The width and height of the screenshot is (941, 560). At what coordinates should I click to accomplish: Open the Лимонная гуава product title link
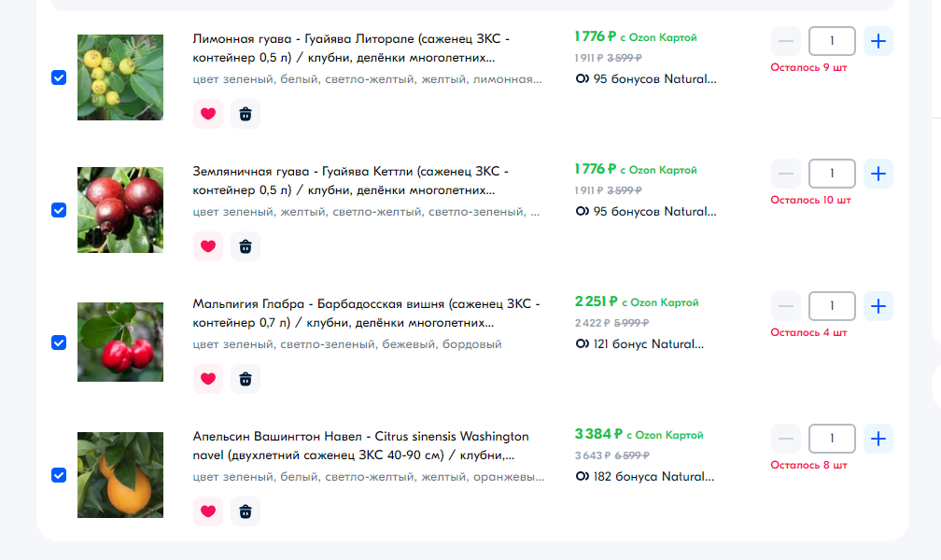pyautogui.click(x=351, y=48)
